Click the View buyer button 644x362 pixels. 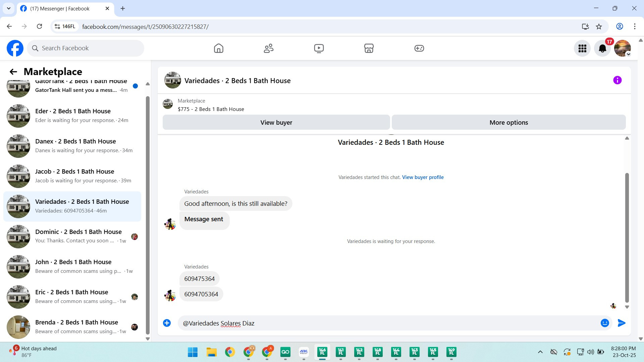276,122
